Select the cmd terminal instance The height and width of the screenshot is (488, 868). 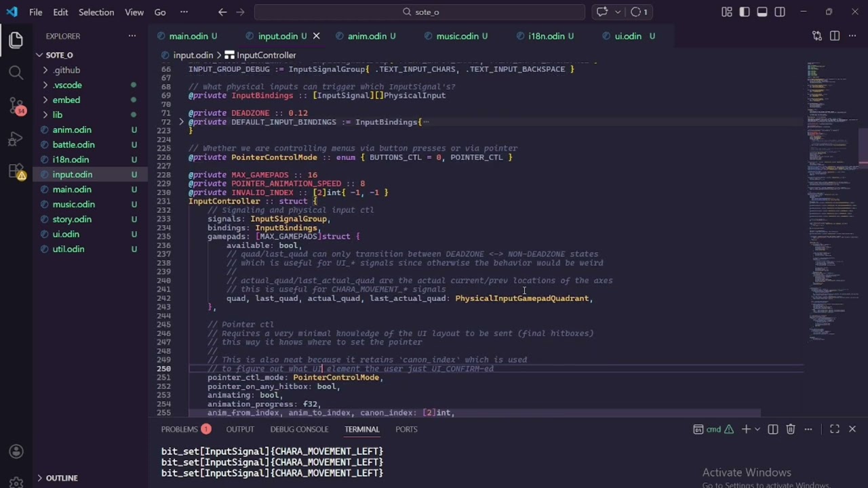pos(713,429)
